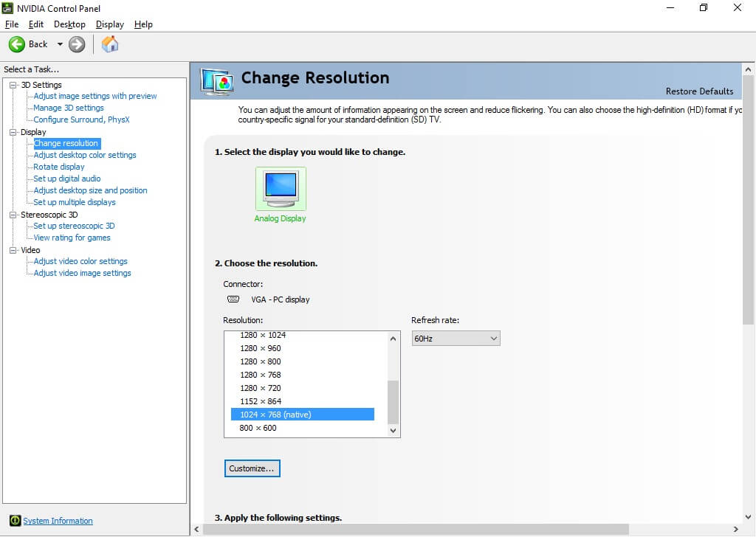Open View rating for games
The image size is (756, 537).
72,238
